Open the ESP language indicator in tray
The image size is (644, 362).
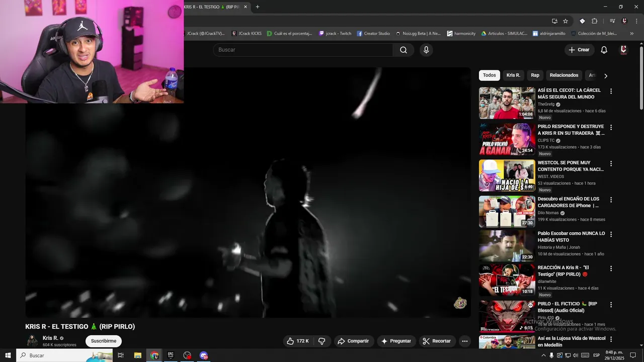coord(597,355)
